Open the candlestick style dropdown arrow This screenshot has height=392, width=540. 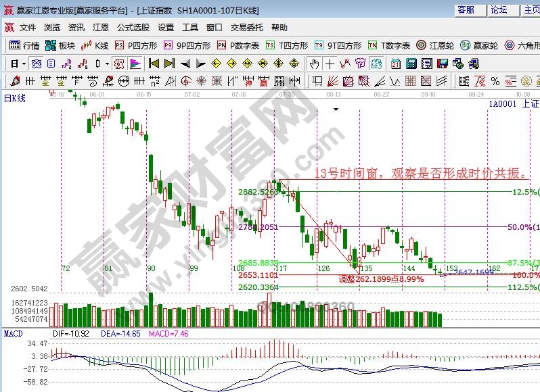click(107, 64)
